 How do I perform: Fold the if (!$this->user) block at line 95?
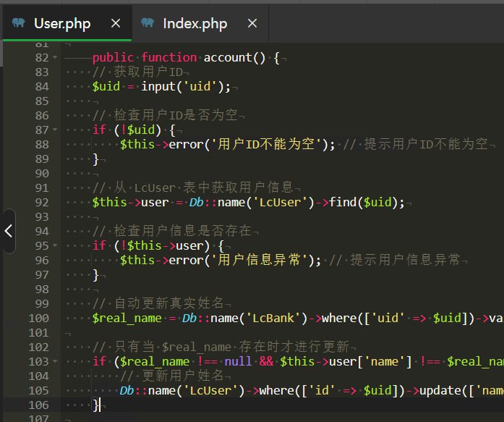click(x=56, y=246)
